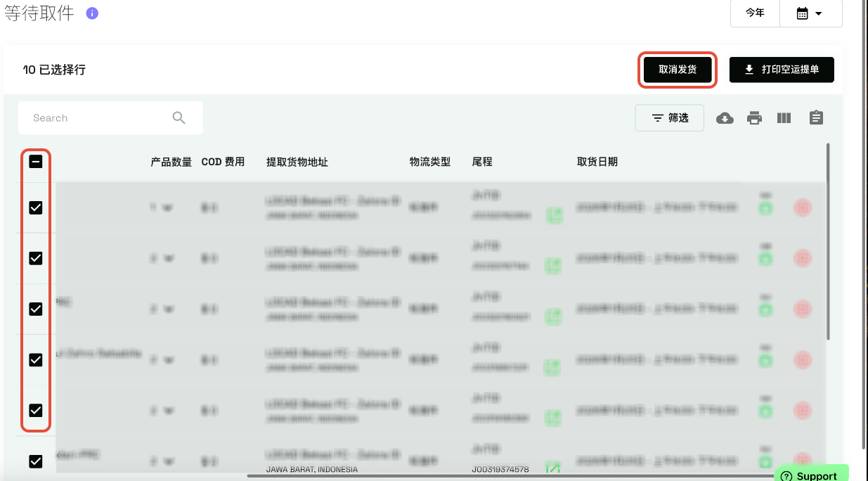This screenshot has height=481, width=868.
Task: Click the fifth row's red cancel icon
Action: click(802, 410)
